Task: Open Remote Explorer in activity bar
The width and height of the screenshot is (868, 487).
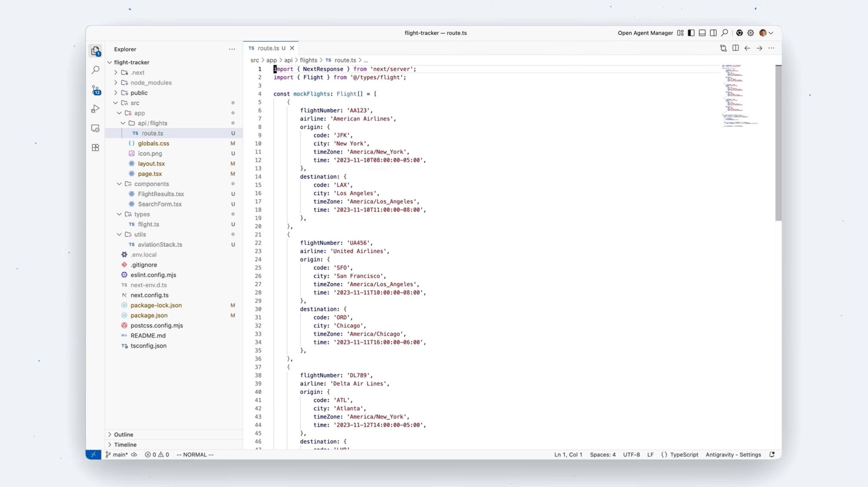Action: pyautogui.click(x=95, y=128)
